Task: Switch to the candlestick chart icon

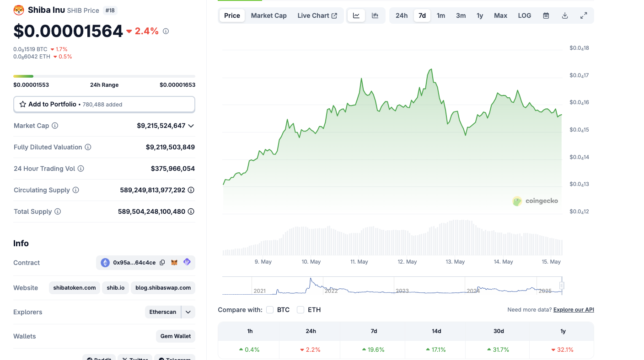Action: point(375,16)
